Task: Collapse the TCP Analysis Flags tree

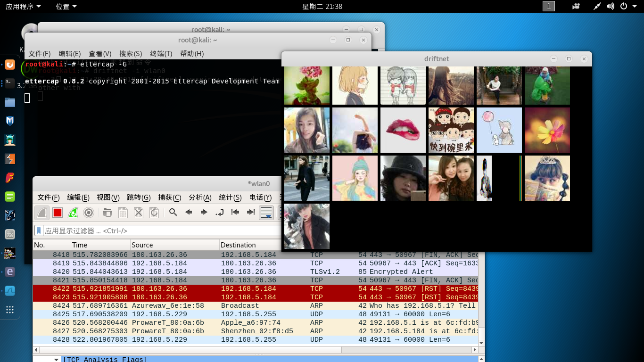Action: [x=57, y=360]
